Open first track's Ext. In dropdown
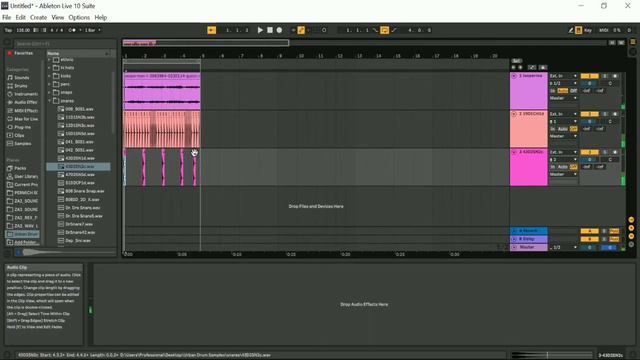 click(x=563, y=76)
